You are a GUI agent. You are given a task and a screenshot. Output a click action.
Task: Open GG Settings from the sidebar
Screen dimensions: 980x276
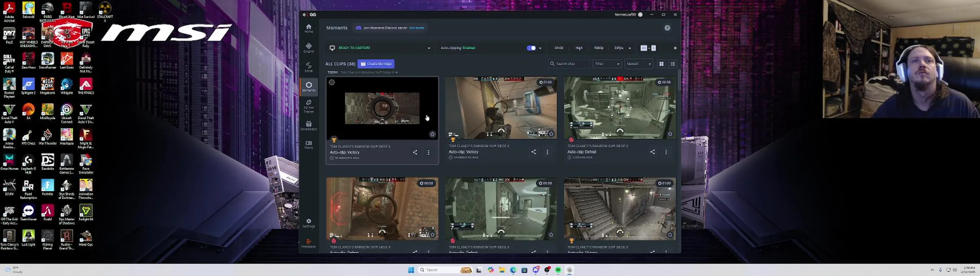point(309,223)
